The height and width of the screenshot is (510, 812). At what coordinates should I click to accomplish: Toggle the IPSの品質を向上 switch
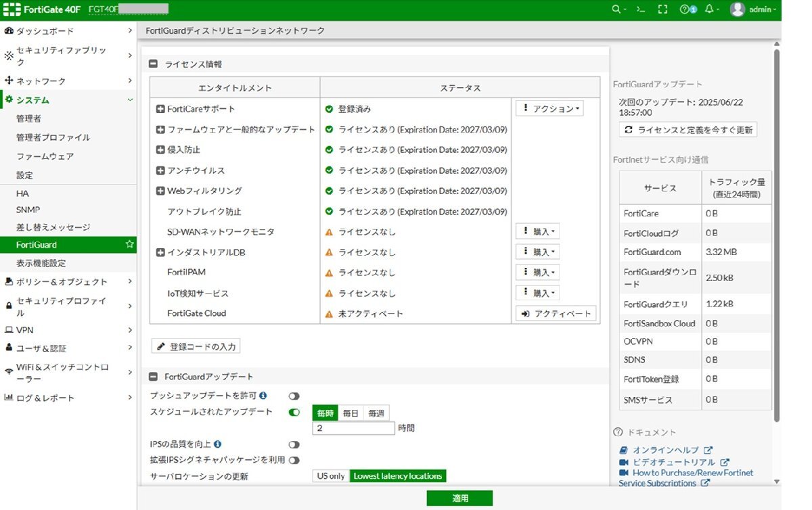(x=294, y=444)
